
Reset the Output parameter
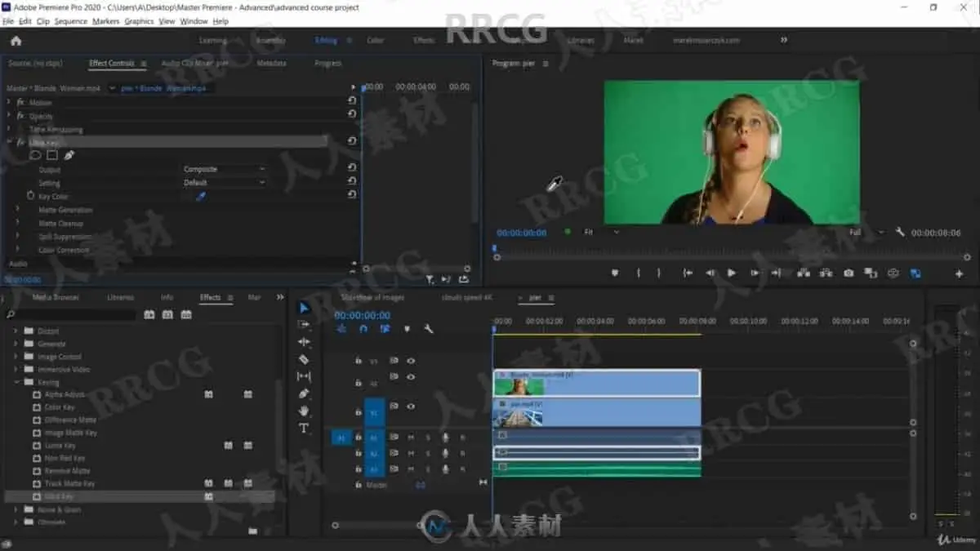[x=352, y=168]
